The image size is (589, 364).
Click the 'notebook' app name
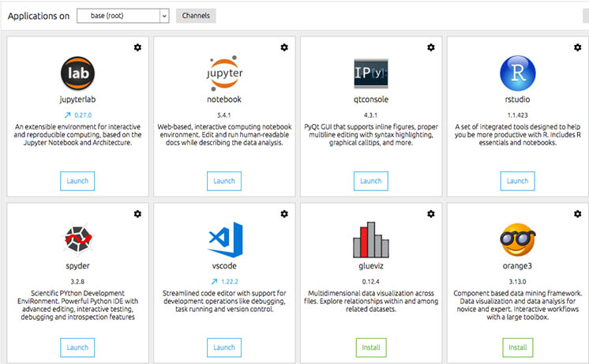pos(224,99)
